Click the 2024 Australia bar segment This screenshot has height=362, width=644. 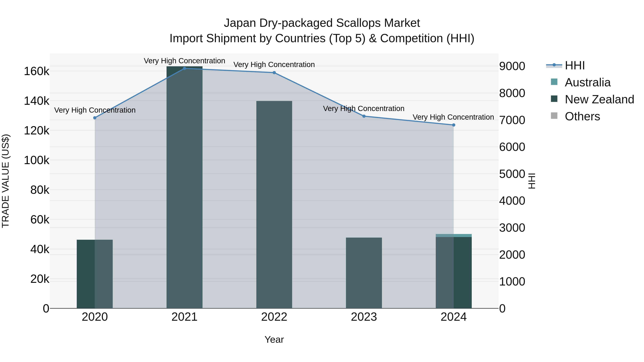tap(454, 236)
